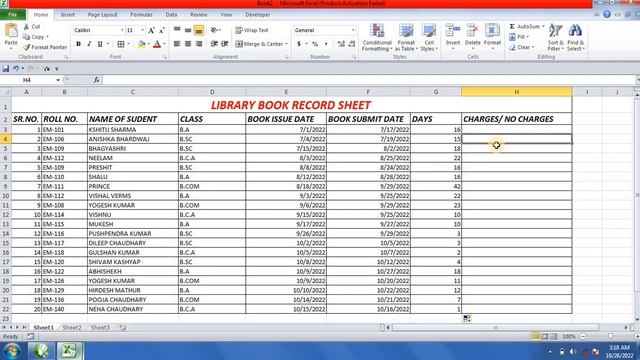Viewport: 640px width, 360px height.
Task: Click the Increase Decimal icon
Action: pos(341,44)
